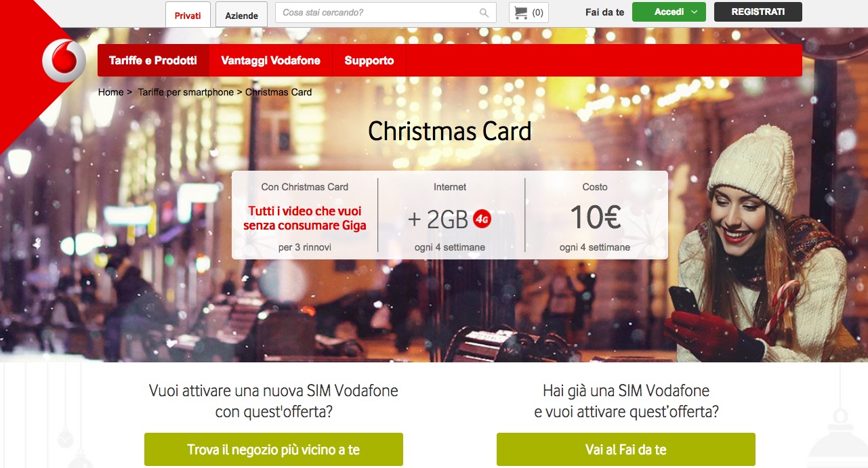Click Vai al Fai da te button
This screenshot has width=868, height=468.
[x=626, y=450]
